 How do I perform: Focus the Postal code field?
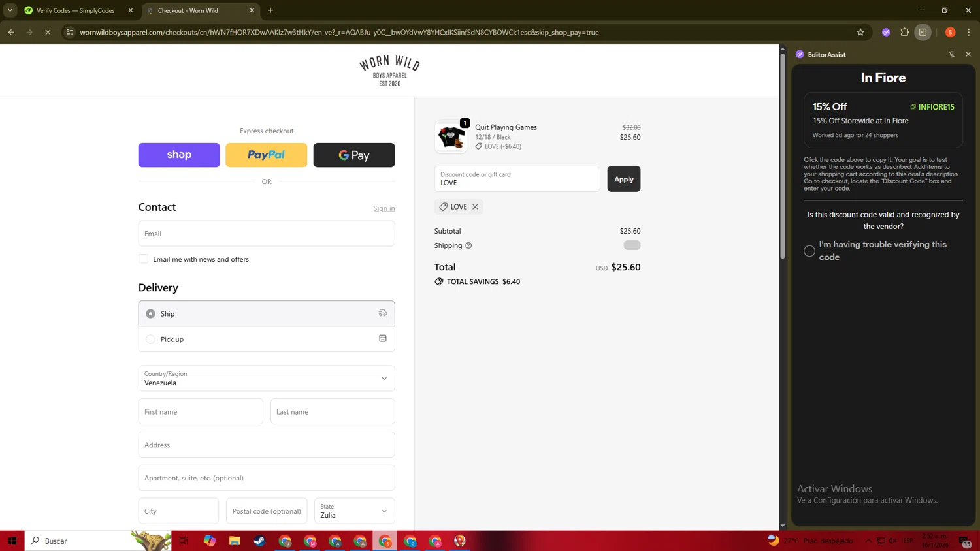pyautogui.click(x=267, y=511)
